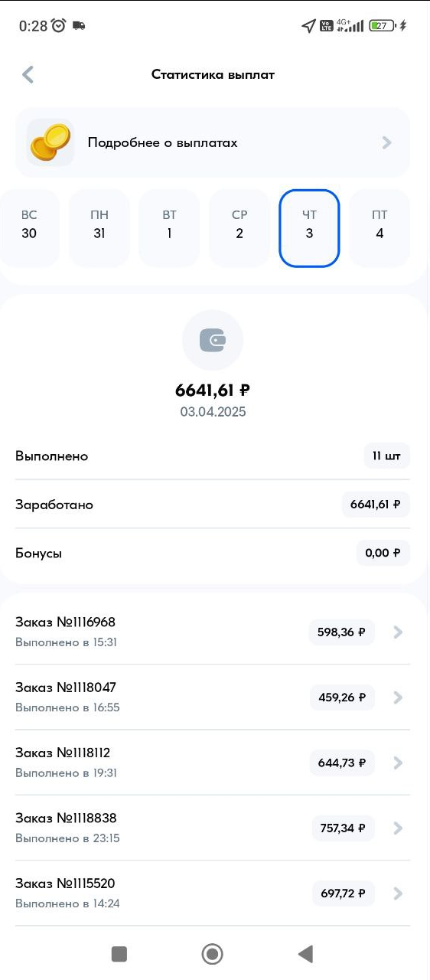
Task: Open Подробнее о выплатах banner
Action: pyautogui.click(x=213, y=142)
